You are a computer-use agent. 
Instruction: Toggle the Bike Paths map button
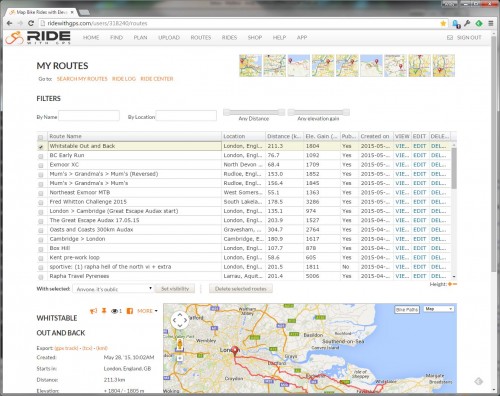click(x=407, y=309)
